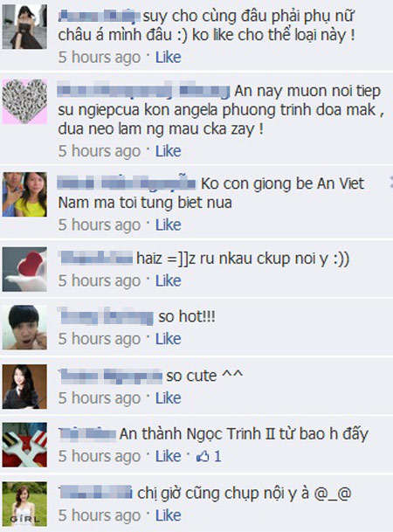Click the red fork and knife avatar
The image size is (393, 532).
pos(24,445)
